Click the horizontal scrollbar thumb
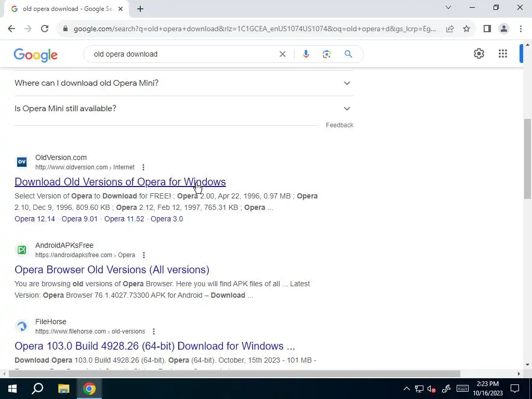 point(234,374)
